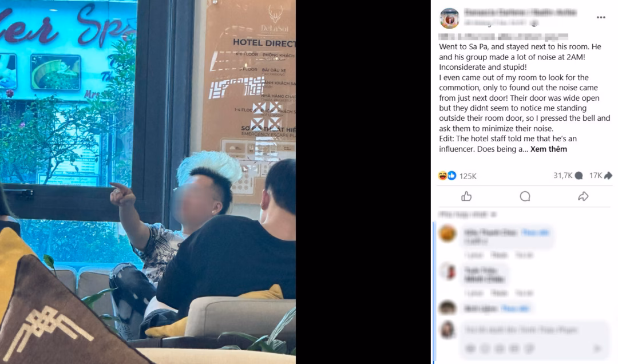Click the blue follow link on first comment

click(535, 232)
